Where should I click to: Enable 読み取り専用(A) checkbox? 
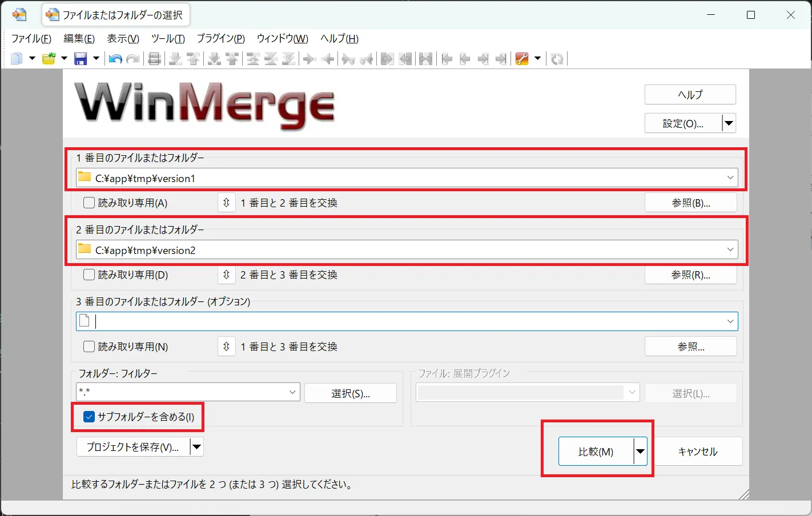89,203
